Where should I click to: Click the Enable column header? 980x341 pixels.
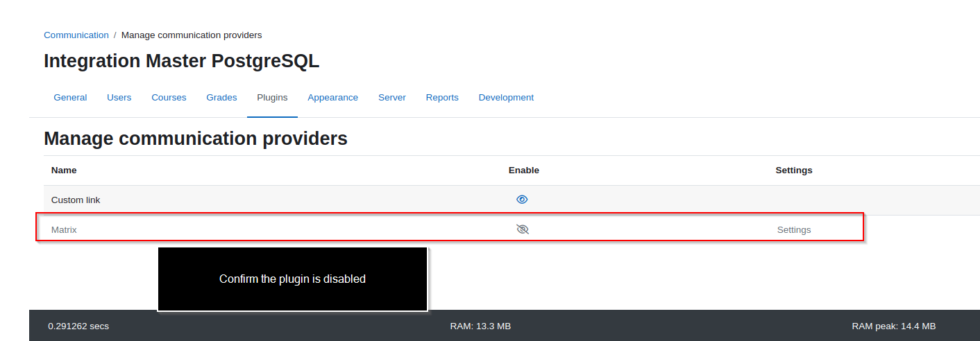click(524, 170)
